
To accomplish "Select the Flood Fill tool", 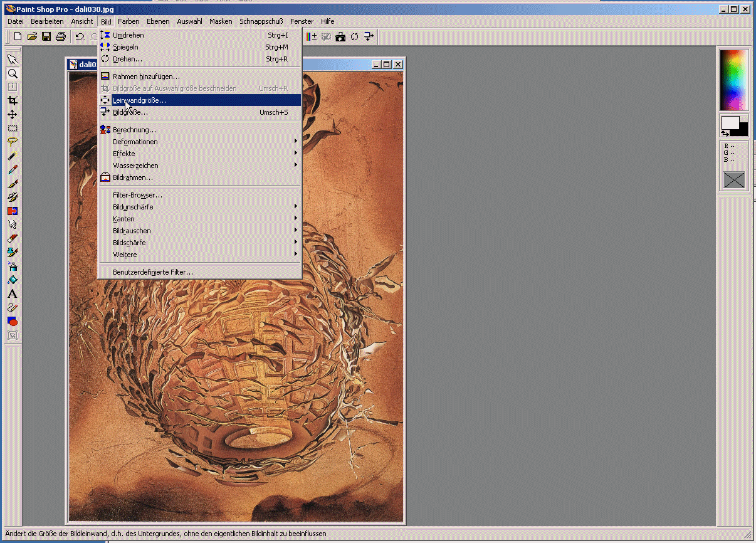I will [x=12, y=280].
